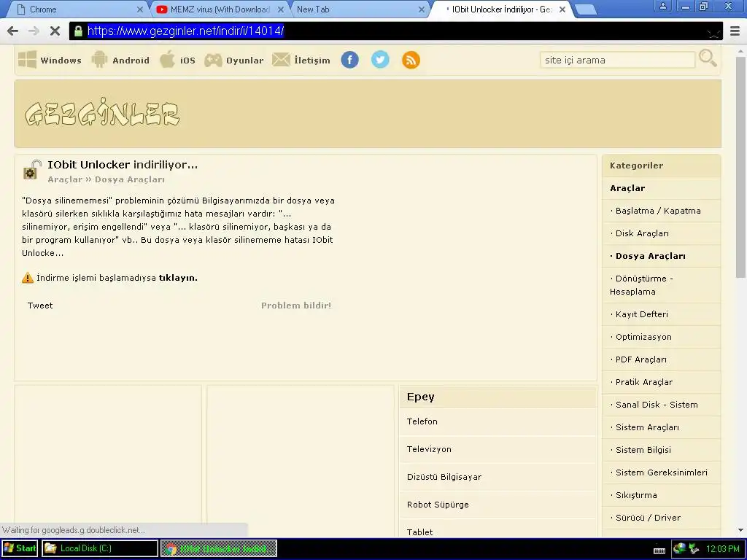Click the site içi arama search field

click(617, 60)
